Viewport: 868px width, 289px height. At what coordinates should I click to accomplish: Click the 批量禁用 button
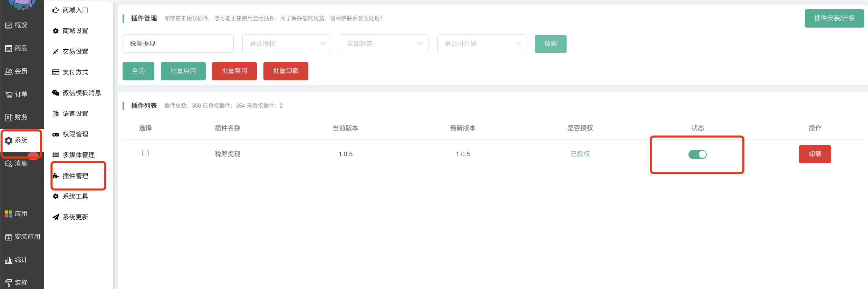[234, 71]
